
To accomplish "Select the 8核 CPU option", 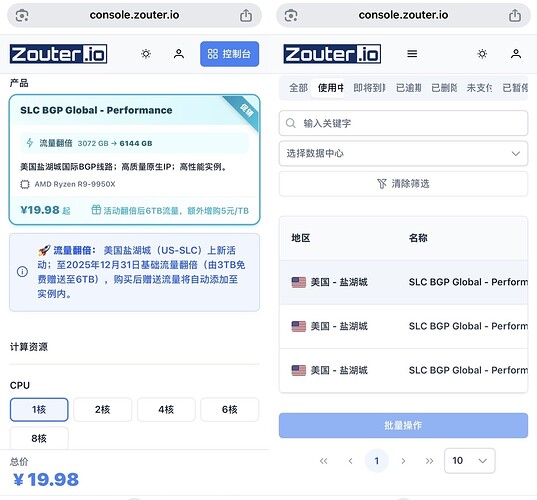I will point(39,438).
